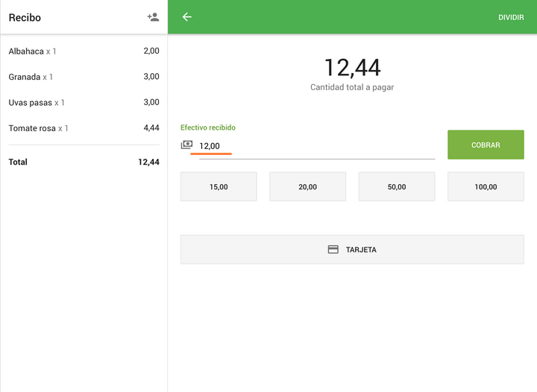Pick the 50,00 quick amount
Viewport: 537px width, 392px height.
tap(397, 187)
